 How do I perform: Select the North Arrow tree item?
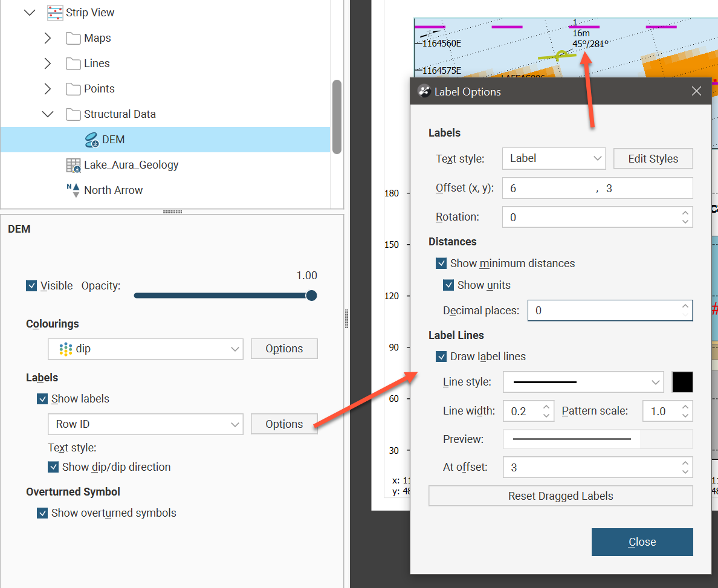[x=113, y=190]
